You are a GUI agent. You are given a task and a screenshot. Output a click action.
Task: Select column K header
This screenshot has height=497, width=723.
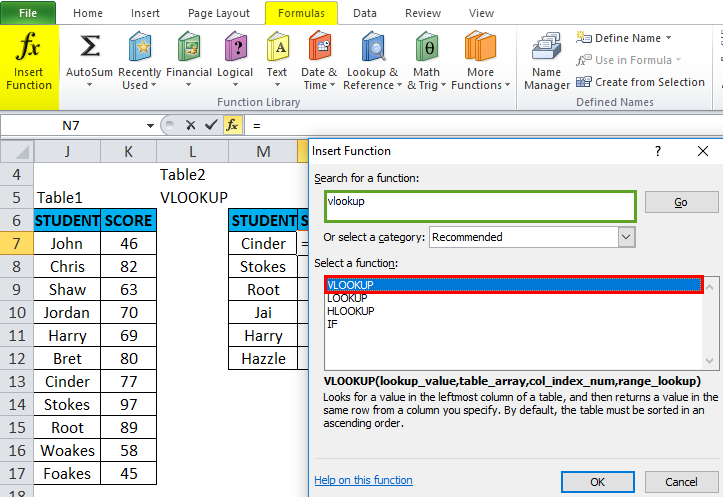(129, 152)
